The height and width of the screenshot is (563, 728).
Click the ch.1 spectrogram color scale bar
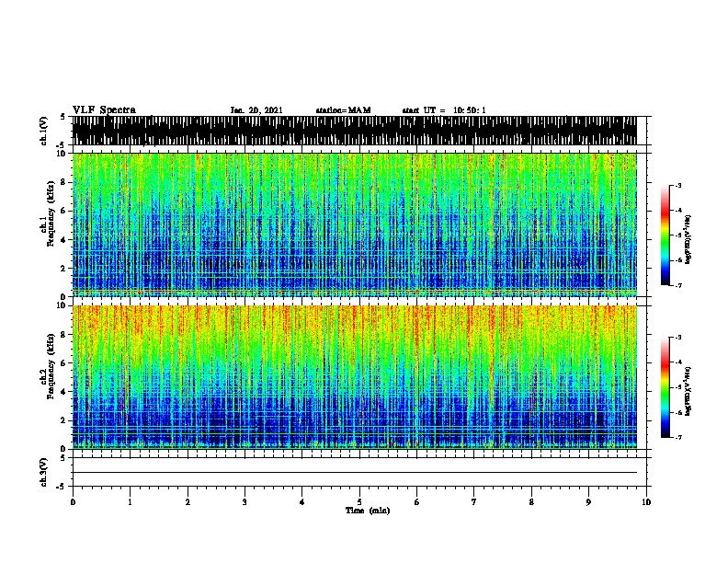click(665, 236)
